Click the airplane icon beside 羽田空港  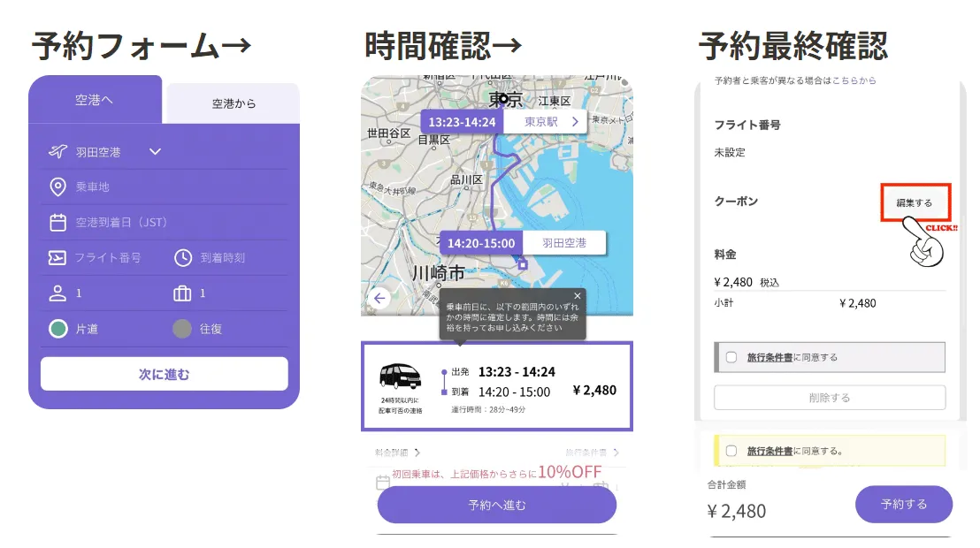(57, 151)
